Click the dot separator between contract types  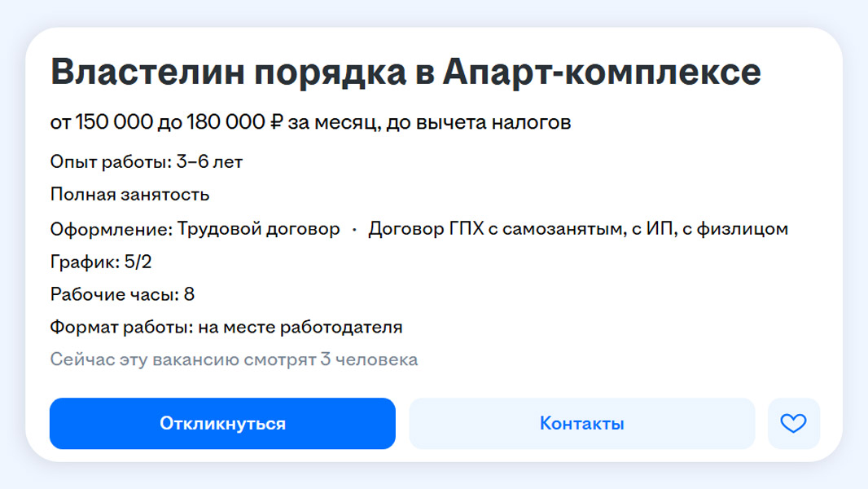point(354,230)
